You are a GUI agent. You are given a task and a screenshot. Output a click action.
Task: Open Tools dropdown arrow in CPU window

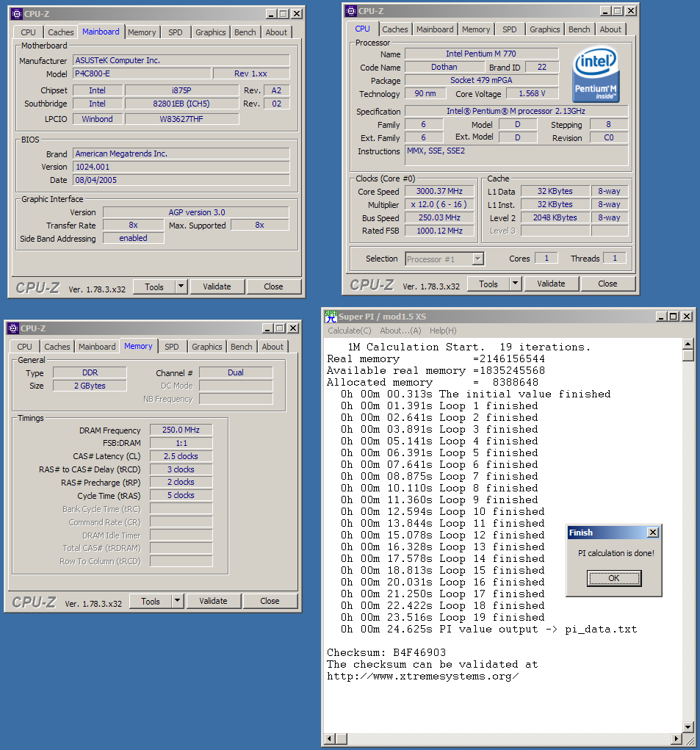point(515,284)
